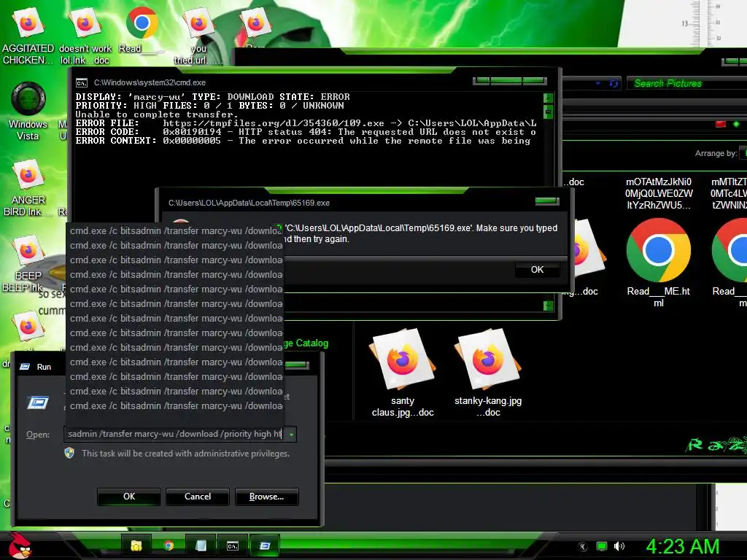
Task: Click the cmd.exe window title icon
Action: [x=82, y=83]
